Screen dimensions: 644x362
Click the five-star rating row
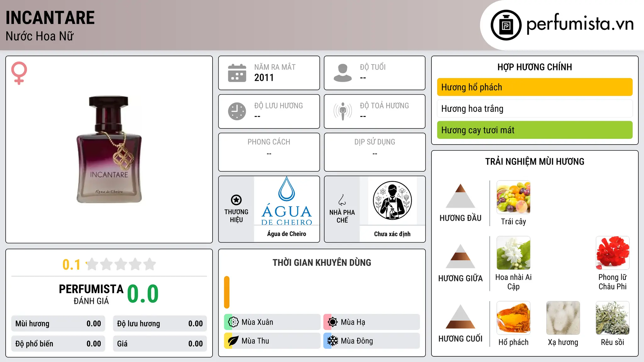(121, 264)
